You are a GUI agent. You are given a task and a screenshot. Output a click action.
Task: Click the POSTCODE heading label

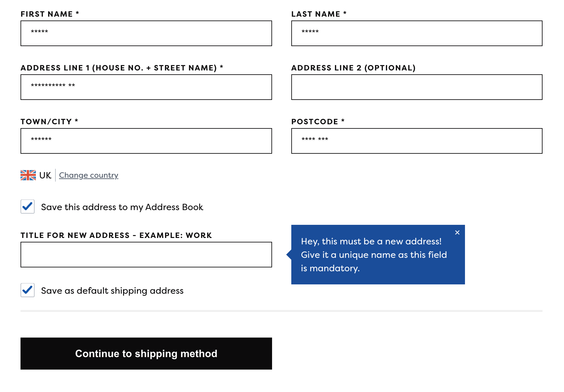coord(315,122)
